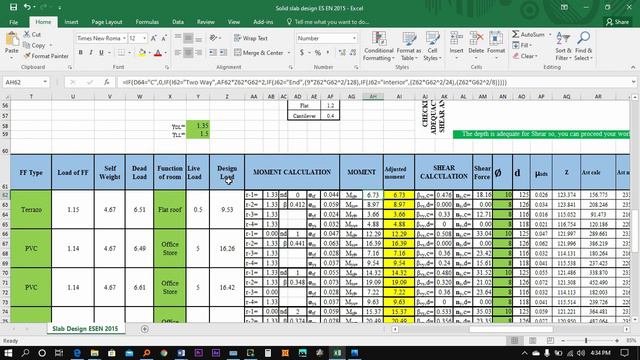640x360 pixels.
Task: Open the Clear menu
Action: pyautogui.click(x=525, y=56)
